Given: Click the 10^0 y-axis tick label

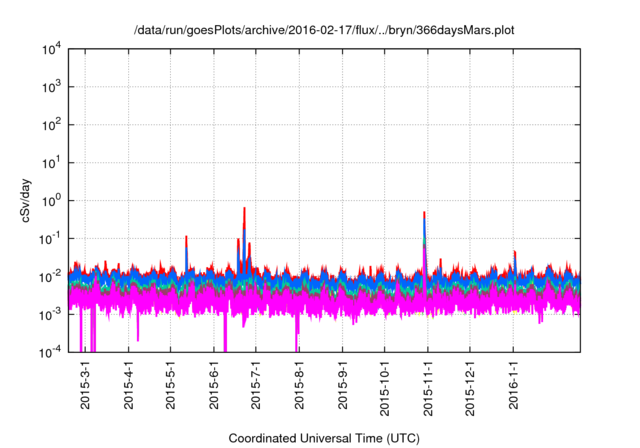Looking at the screenshot, I should [52, 200].
